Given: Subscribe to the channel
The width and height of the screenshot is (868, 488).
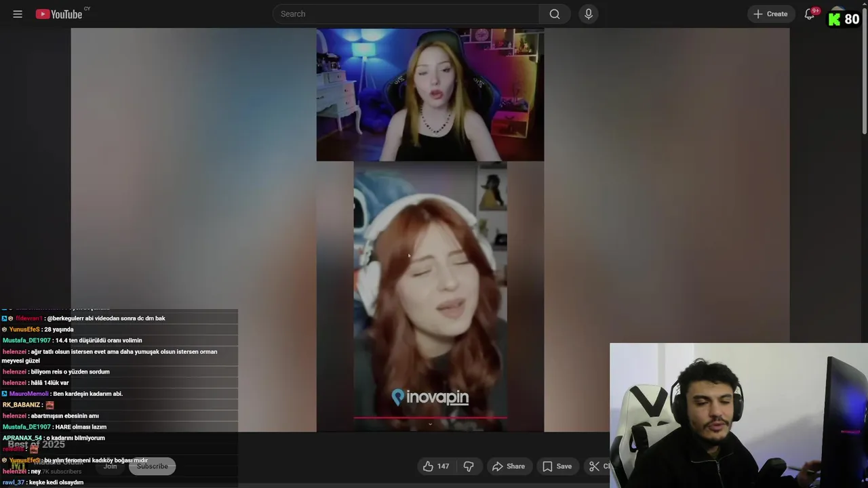Looking at the screenshot, I should (153, 466).
